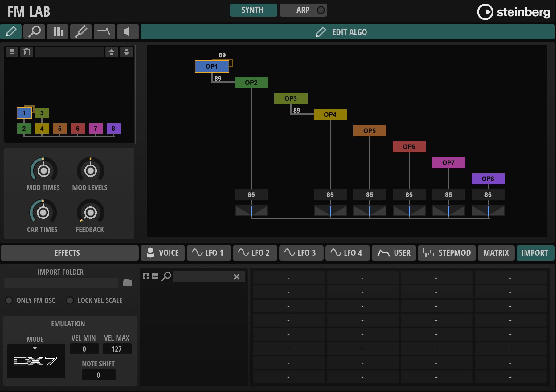Select operator 6 in mini algorithm view
Image resolution: width=556 pixels, height=392 pixels.
click(78, 129)
